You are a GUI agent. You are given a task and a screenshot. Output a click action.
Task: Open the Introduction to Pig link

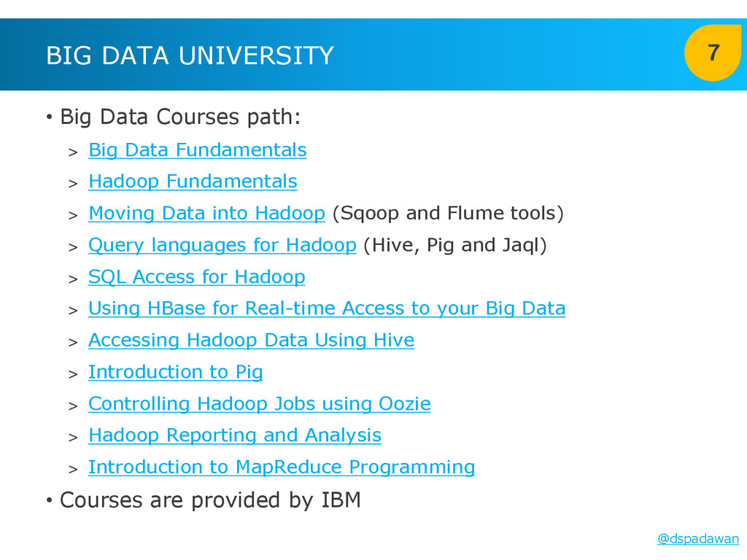(175, 372)
